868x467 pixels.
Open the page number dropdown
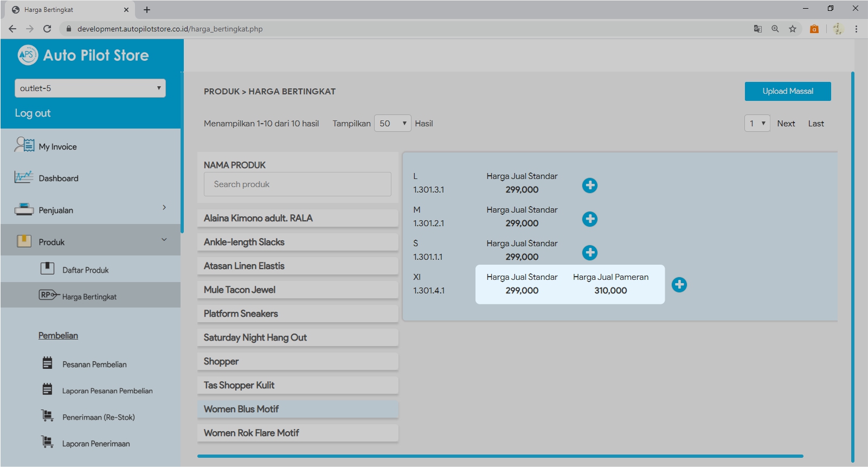click(x=757, y=124)
